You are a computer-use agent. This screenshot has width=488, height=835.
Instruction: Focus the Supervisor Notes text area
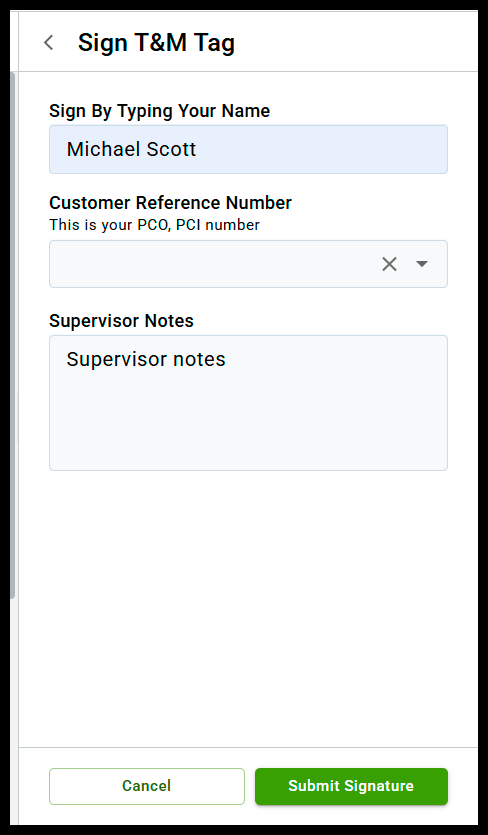pos(248,403)
